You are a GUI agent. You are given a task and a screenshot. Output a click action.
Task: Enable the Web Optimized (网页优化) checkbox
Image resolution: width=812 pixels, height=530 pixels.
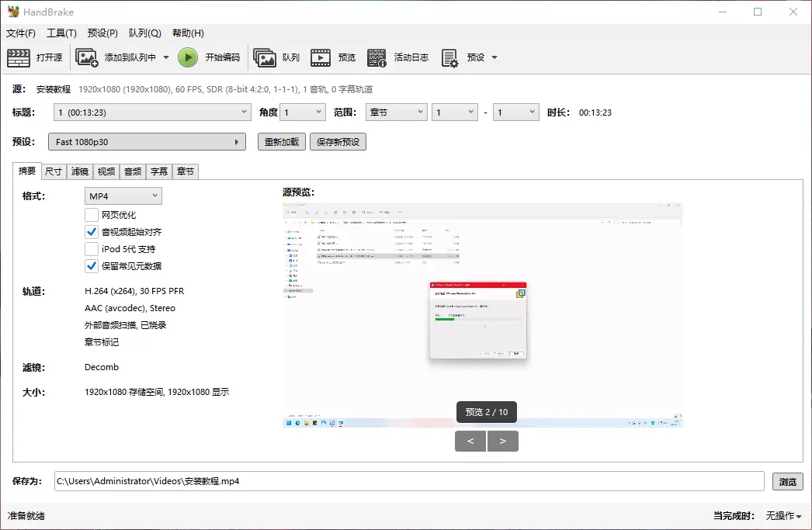(92, 215)
